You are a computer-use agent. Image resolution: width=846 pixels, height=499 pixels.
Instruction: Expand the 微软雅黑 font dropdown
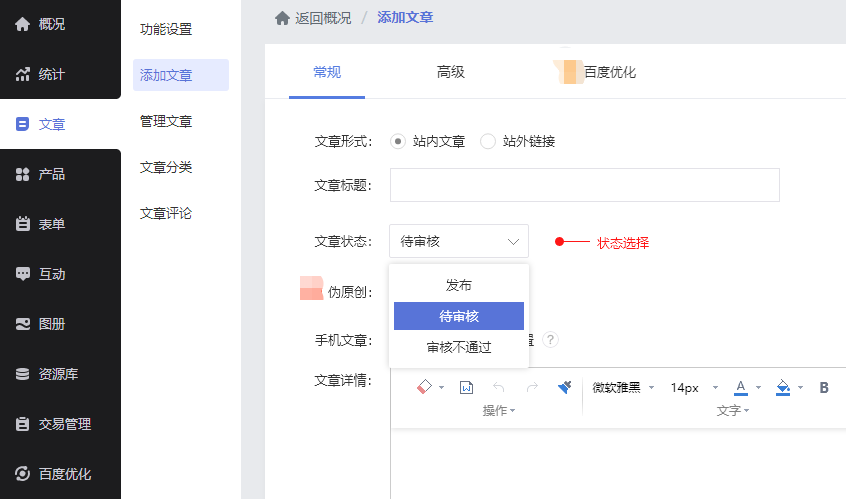coord(623,387)
